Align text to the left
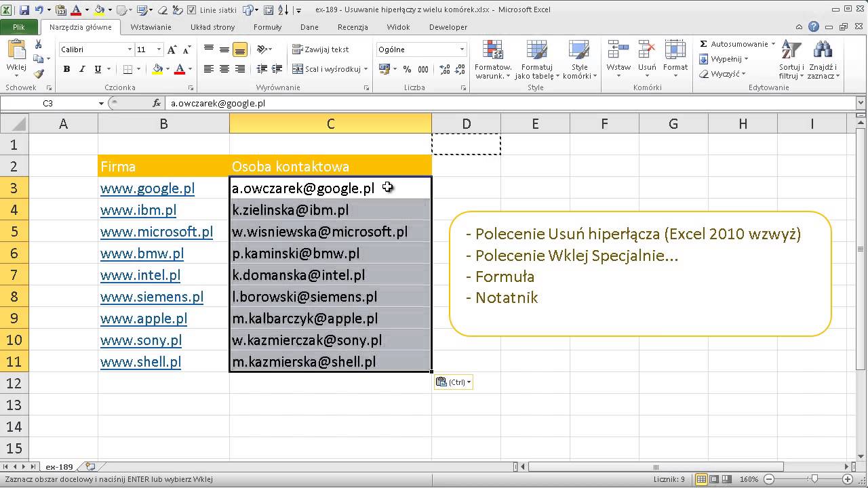 [x=209, y=69]
